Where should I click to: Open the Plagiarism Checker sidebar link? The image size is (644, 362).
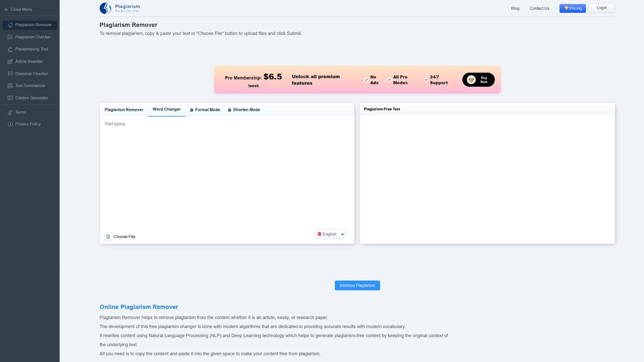click(x=30, y=37)
